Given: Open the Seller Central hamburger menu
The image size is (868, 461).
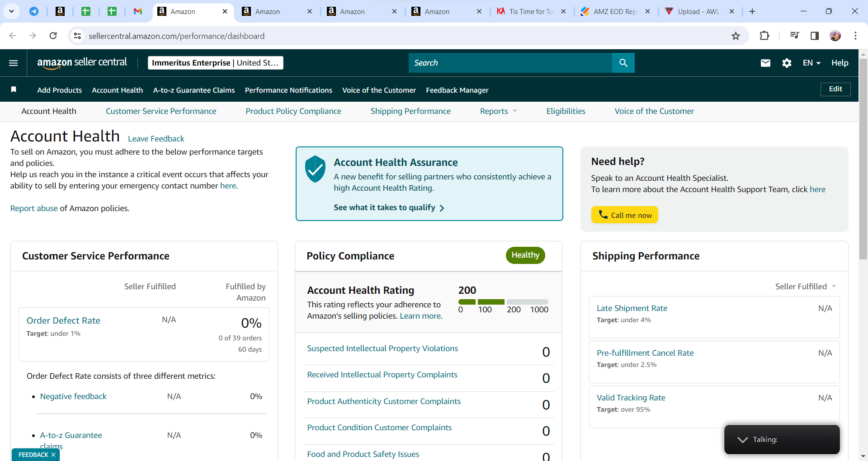Looking at the screenshot, I should [14, 63].
